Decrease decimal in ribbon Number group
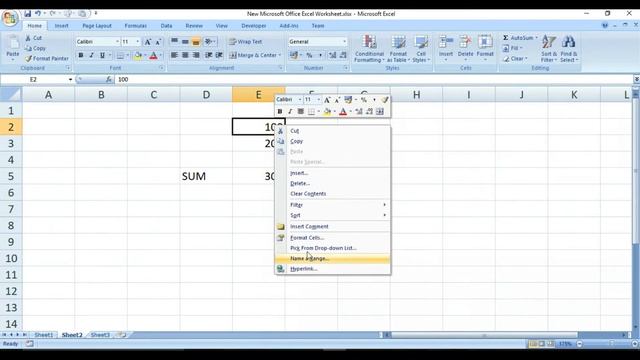 pyautogui.click(x=343, y=55)
